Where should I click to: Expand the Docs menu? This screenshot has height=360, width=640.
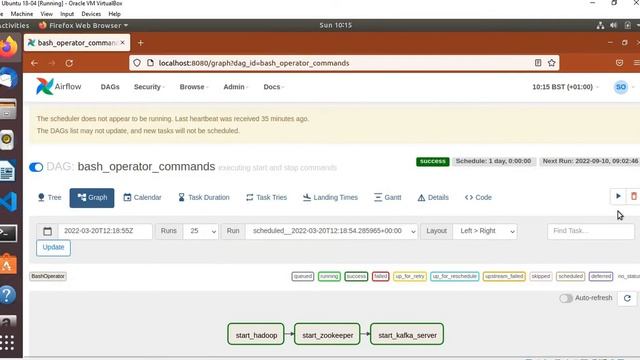[x=273, y=87]
